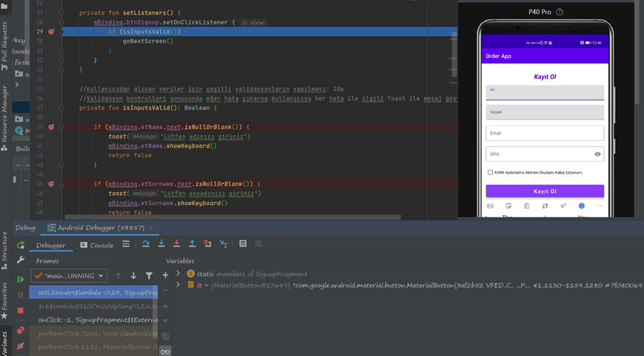Image resolution: width=644 pixels, height=356 pixels.
Task: Click the Email input field
Action: (544, 133)
